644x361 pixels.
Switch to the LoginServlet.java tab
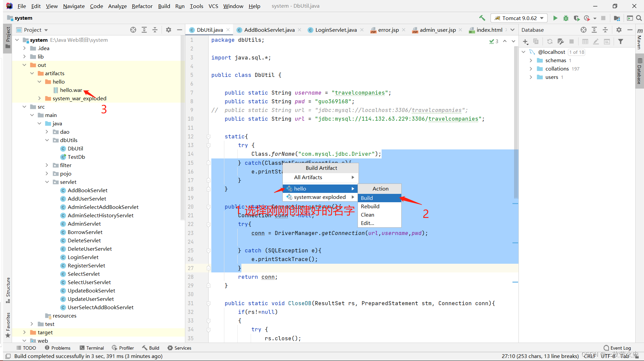(x=336, y=30)
